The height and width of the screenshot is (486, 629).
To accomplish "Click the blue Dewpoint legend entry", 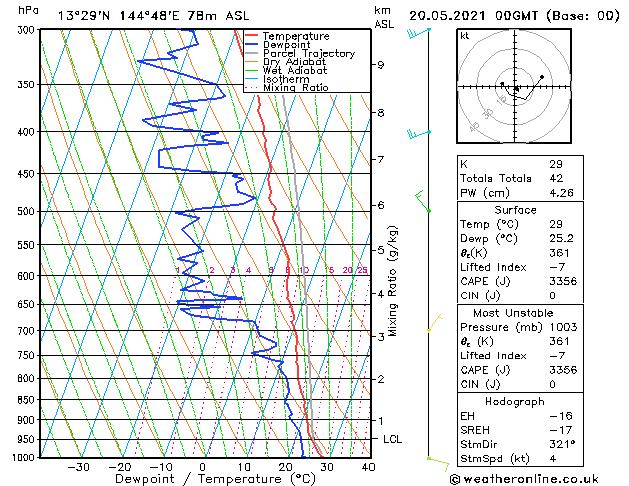I will click(278, 45).
